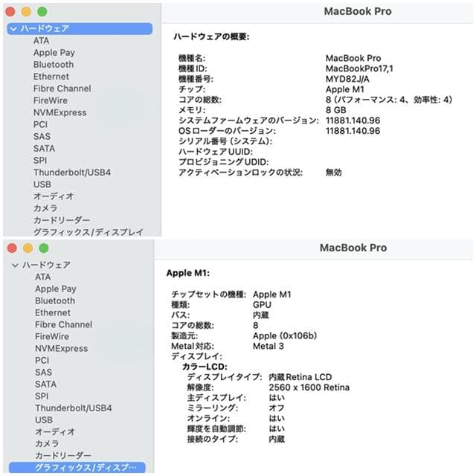Minimize the top MacBook Pro window
The height and width of the screenshot is (476, 476).
[x=27, y=12]
